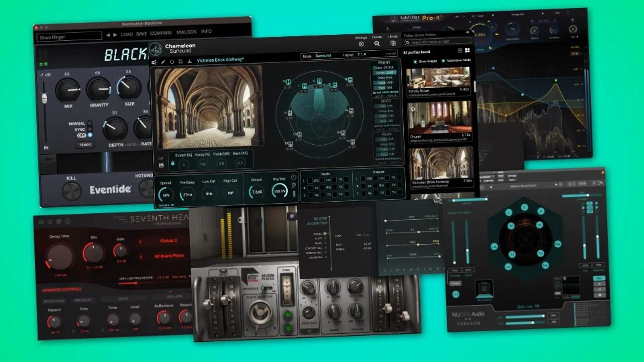Open the Chameleon Settings gear icon

pyautogui.click(x=361, y=44)
